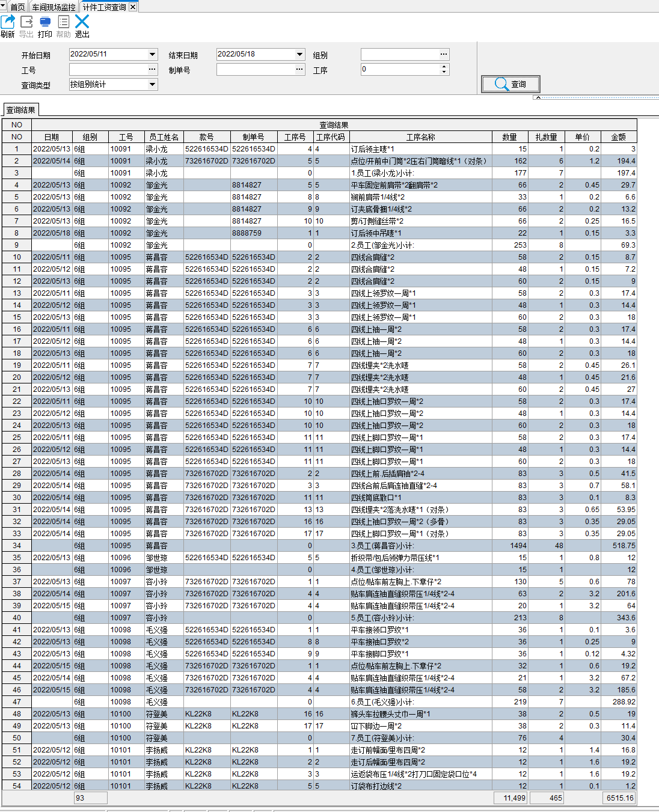659x812 pixels.
Task: Switch to the 首页 tab
Action: coord(17,7)
